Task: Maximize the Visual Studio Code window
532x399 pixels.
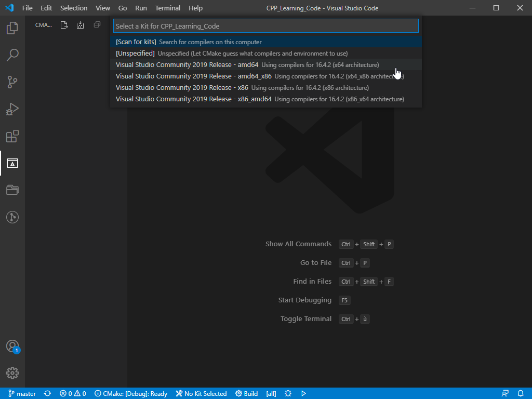Action: click(496, 8)
